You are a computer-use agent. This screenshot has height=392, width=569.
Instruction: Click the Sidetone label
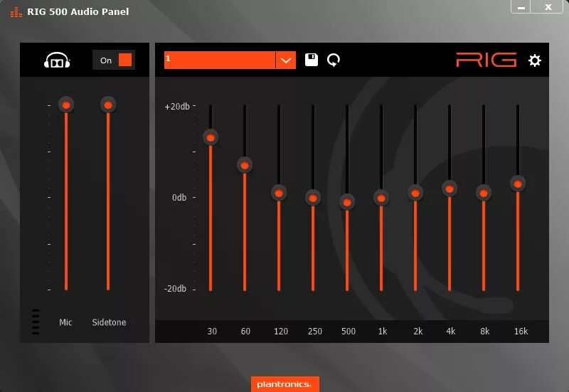109,322
